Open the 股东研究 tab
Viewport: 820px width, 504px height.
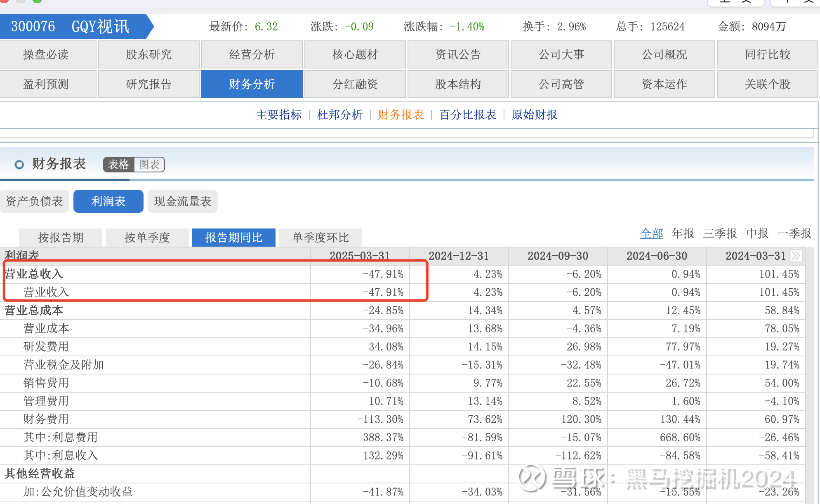pos(149,54)
